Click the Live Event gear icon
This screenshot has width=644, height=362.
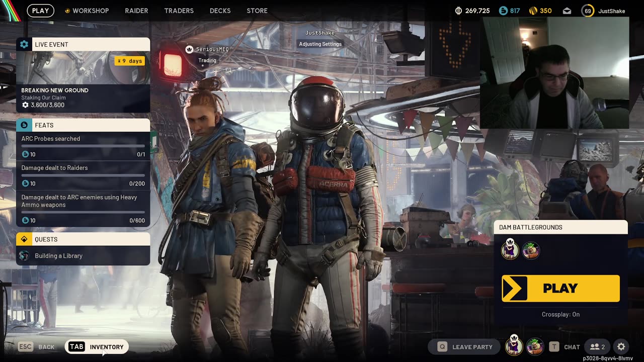(24, 44)
